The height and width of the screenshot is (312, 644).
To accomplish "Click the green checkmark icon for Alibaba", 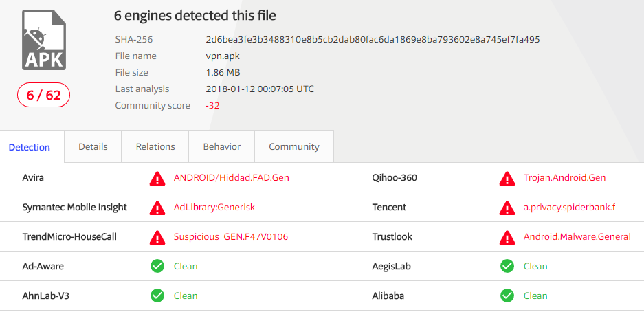I will [x=507, y=296].
